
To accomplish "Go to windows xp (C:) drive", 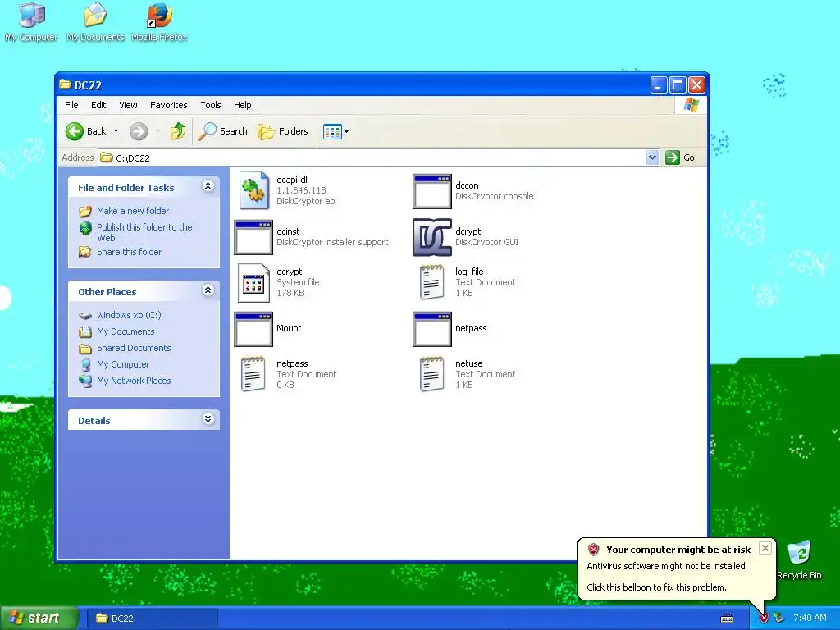I will click(129, 315).
